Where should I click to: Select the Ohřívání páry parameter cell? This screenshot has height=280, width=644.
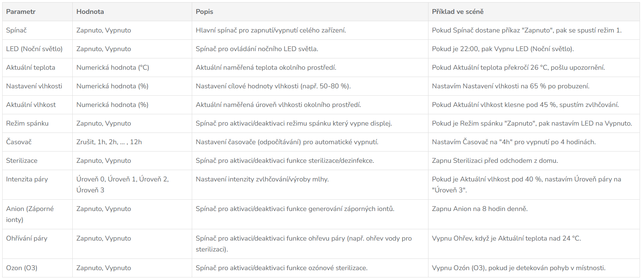27,238
